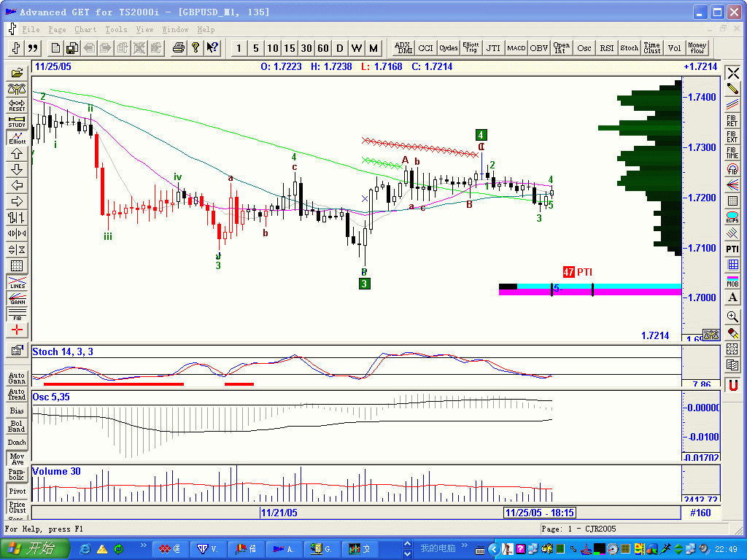
Task: Click the context help arrow icon
Action: click(x=212, y=47)
